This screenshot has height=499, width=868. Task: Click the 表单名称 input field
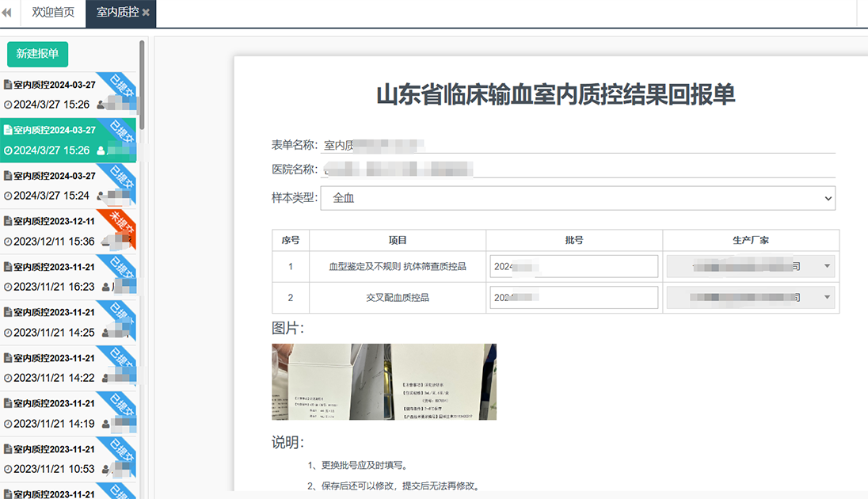tap(578, 145)
